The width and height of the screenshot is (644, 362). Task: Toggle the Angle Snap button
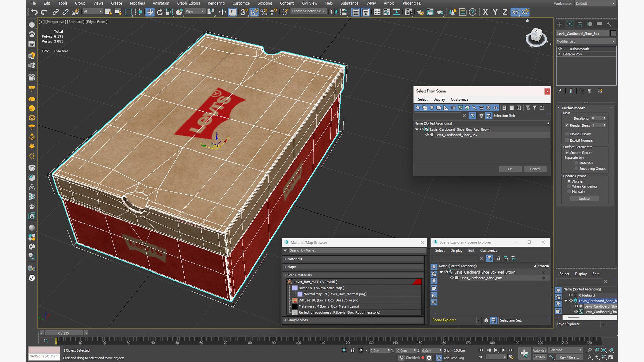[254, 12]
